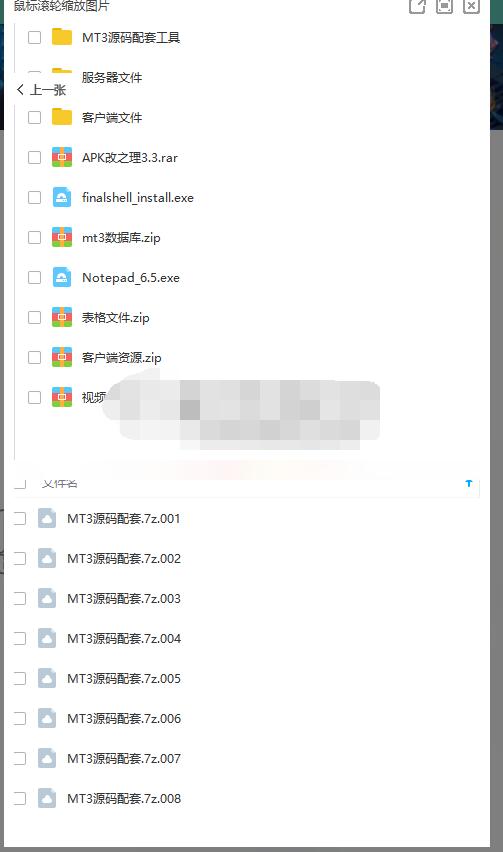The height and width of the screenshot is (852, 503).
Task: Open image in new window icon
Action: pos(417,6)
